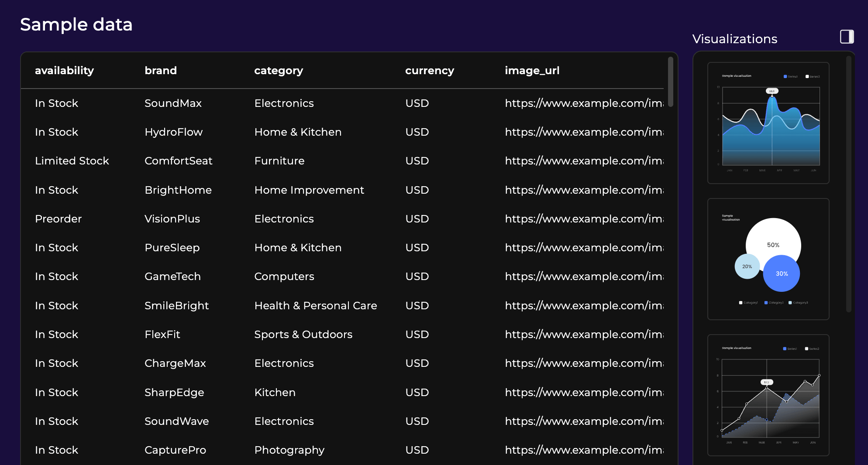Select the VisionPlus brand cell
Image resolution: width=868 pixels, height=465 pixels.
pos(172,219)
